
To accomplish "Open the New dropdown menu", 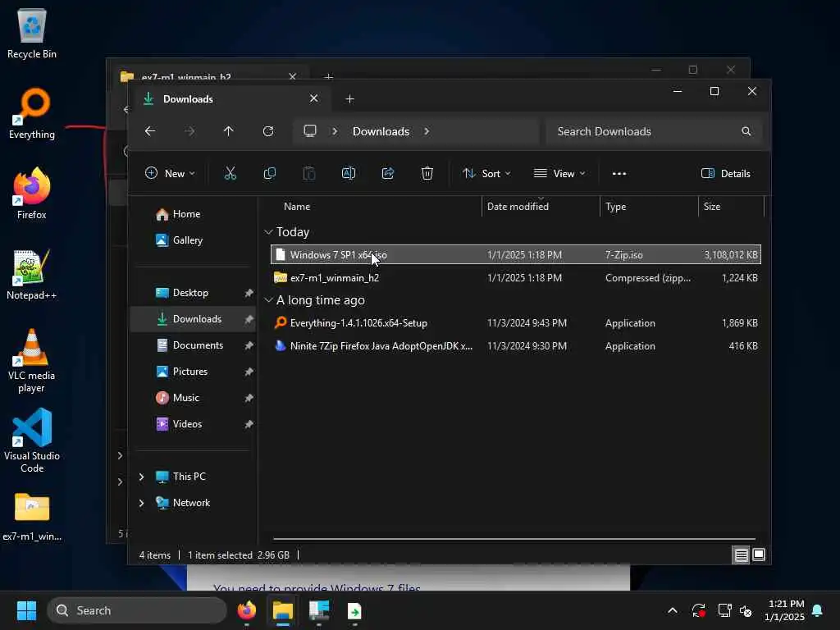I will (x=170, y=174).
